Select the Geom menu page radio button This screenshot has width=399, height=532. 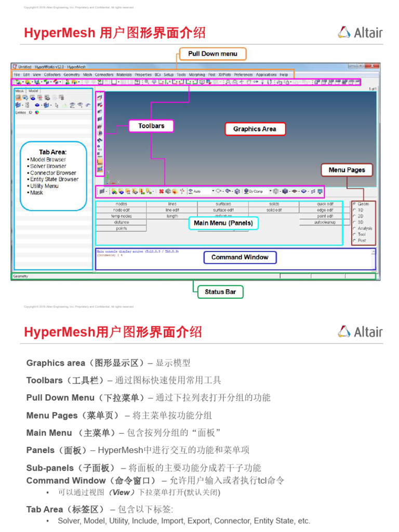(354, 204)
